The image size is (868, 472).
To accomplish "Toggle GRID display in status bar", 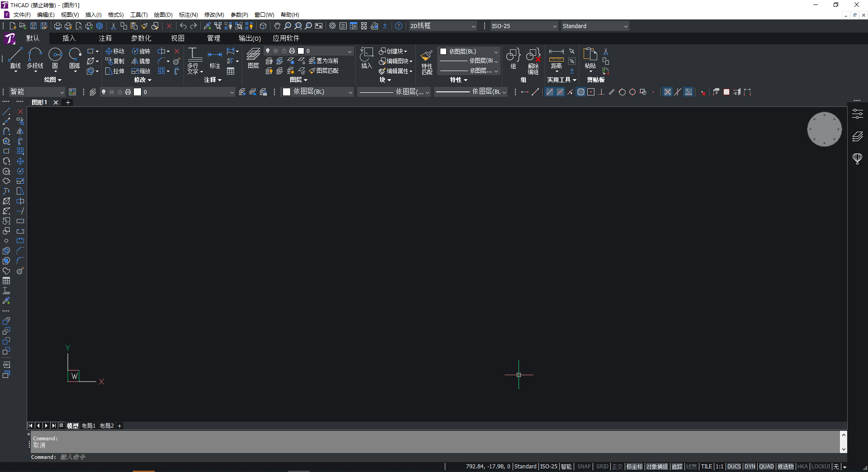I will click(x=602, y=467).
